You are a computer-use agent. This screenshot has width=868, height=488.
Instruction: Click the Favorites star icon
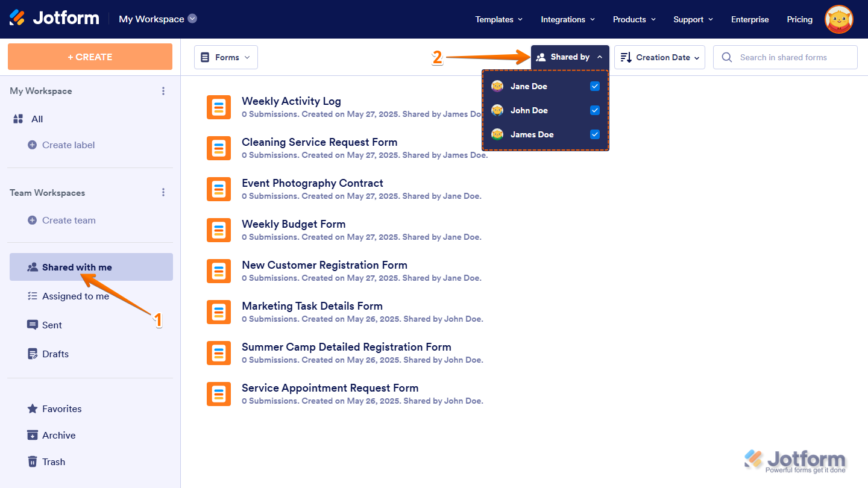pyautogui.click(x=33, y=408)
